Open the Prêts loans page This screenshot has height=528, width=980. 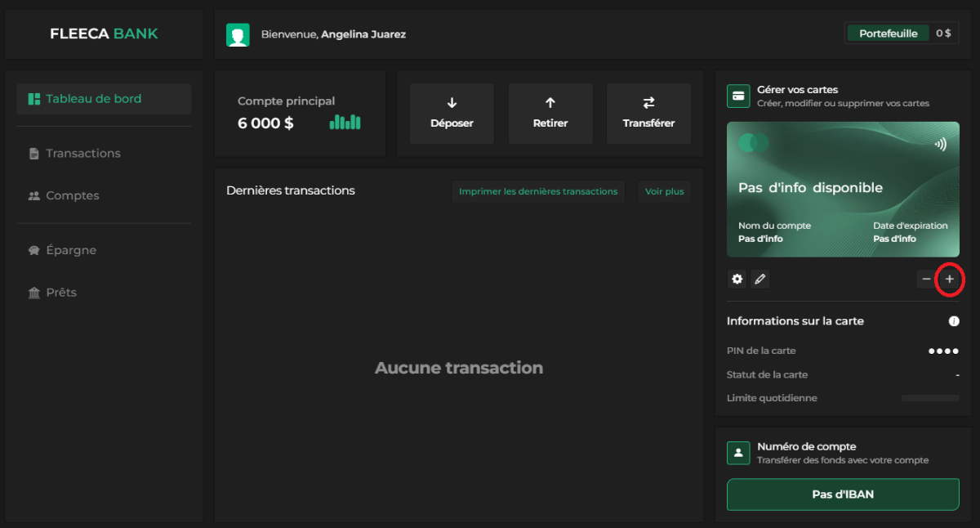point(60,293)
